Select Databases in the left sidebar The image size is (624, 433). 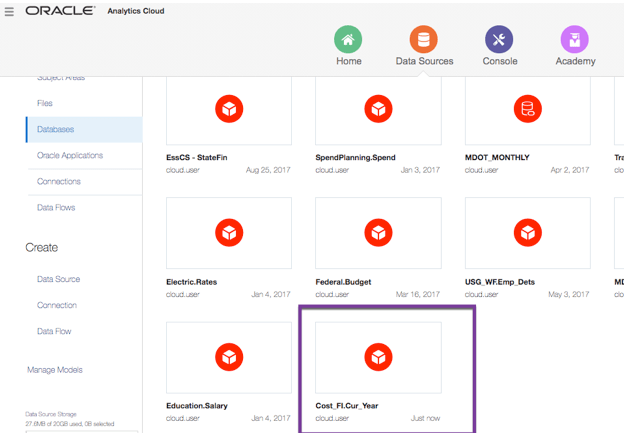point(56,129)
